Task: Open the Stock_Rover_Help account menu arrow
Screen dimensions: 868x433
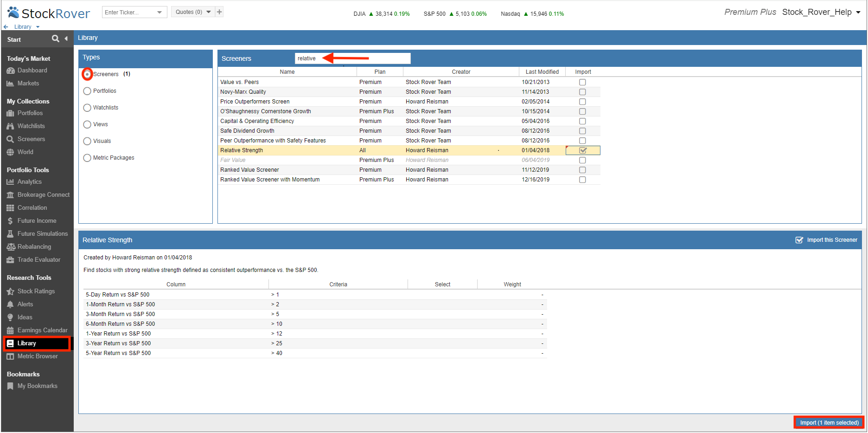Action: pyautogui.click(x=858, y=13)
